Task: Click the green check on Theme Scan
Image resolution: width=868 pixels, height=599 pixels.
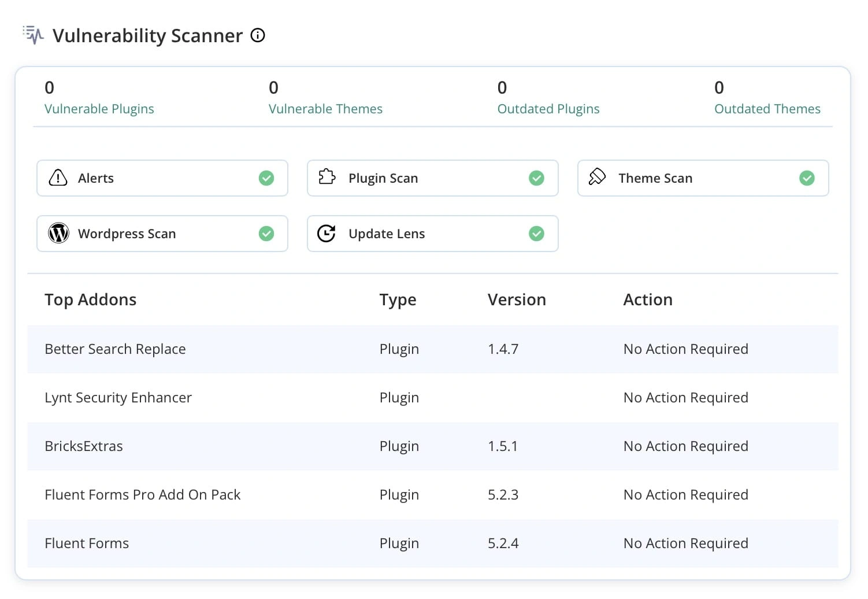Action: 807,178
